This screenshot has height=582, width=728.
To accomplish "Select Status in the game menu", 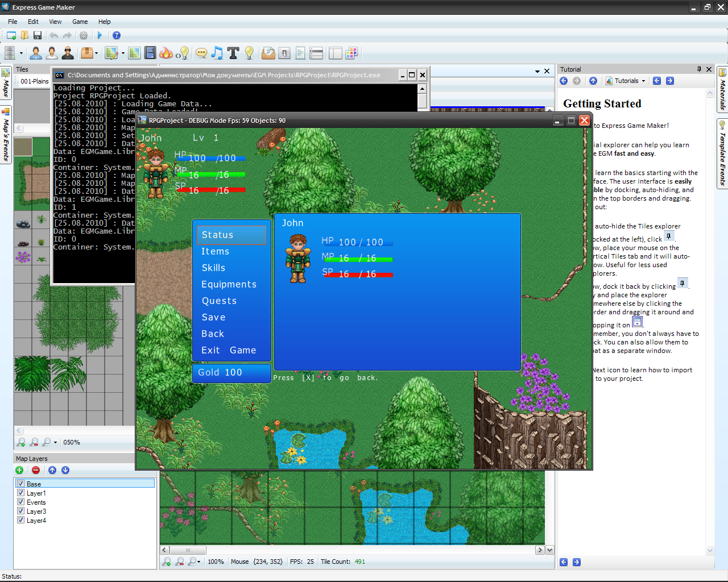I will (x=231, y=235).
